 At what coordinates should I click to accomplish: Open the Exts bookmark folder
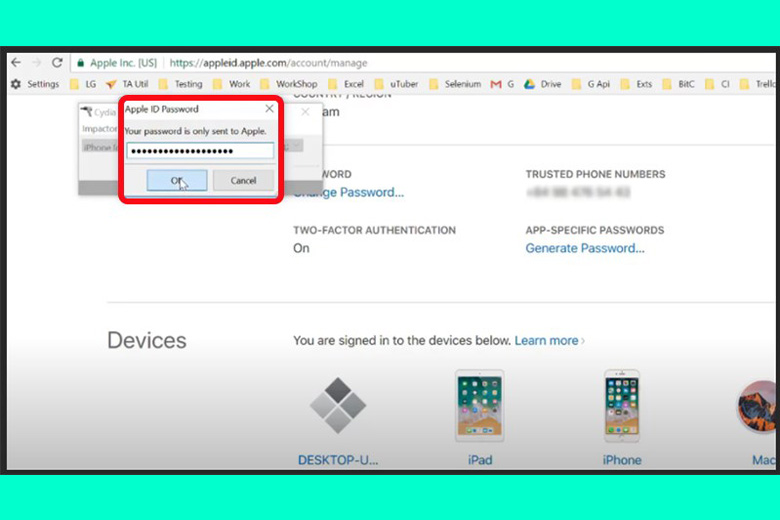[636, 84]
